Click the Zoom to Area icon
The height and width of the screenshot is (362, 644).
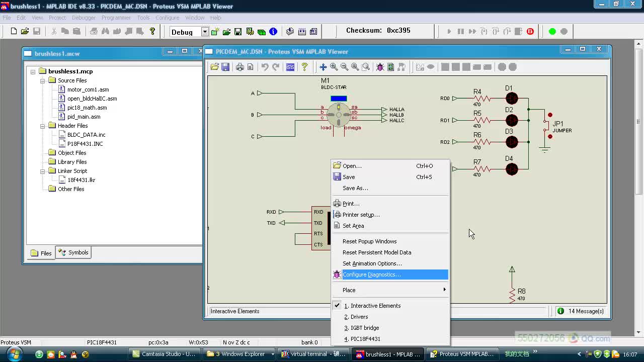(x=366, y=67)
